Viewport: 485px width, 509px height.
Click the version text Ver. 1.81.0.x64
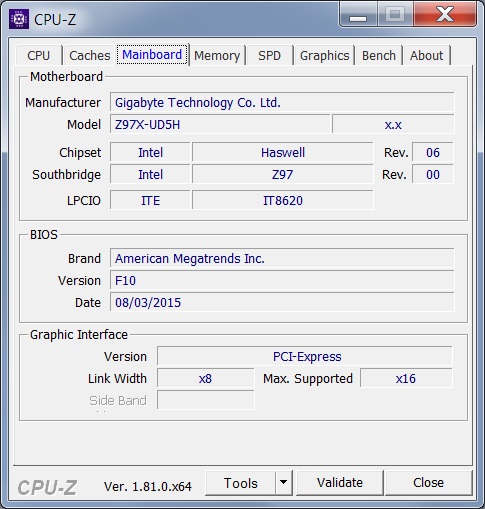(148, 487)
